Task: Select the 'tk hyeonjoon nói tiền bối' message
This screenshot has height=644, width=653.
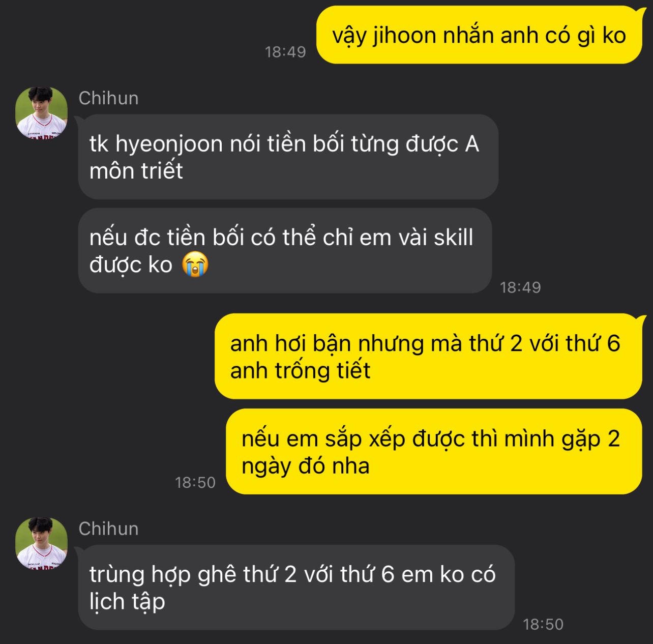Action: [x=288, y=157]
